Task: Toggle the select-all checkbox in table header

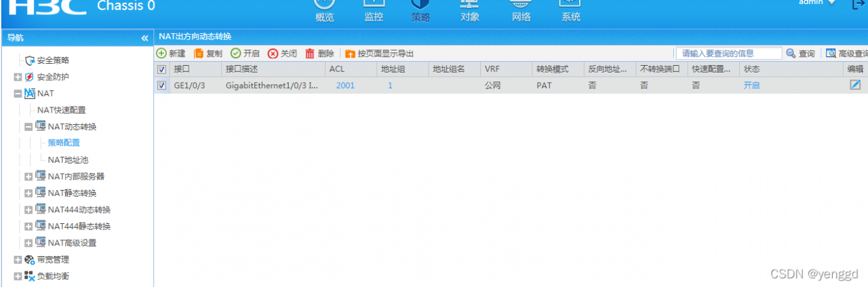Action: [x=161, y=69]
